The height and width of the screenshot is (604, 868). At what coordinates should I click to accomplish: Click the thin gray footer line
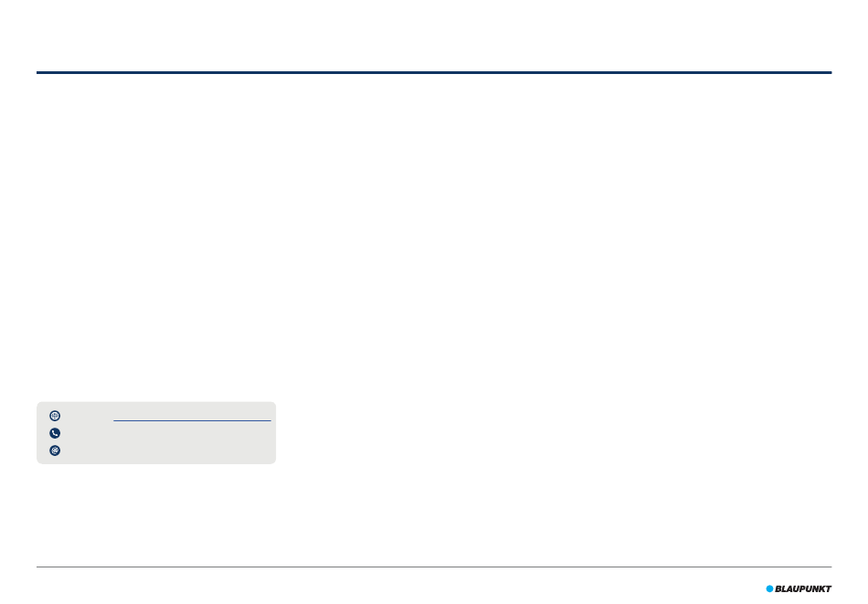tap(434, 567)
